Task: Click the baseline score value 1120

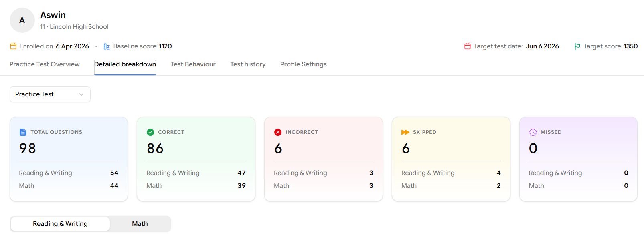Action: click(x=165, y=46)
